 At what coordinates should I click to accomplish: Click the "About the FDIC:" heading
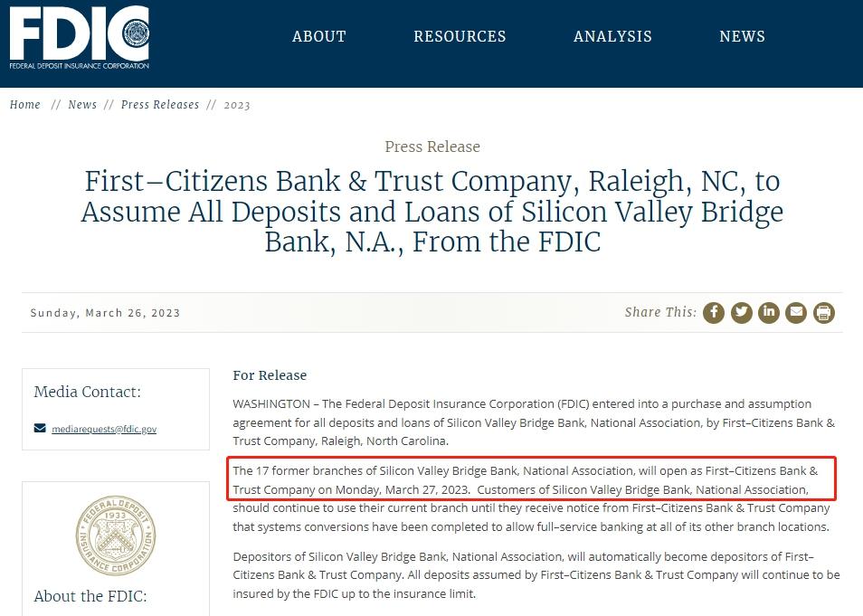click(90, 596)
